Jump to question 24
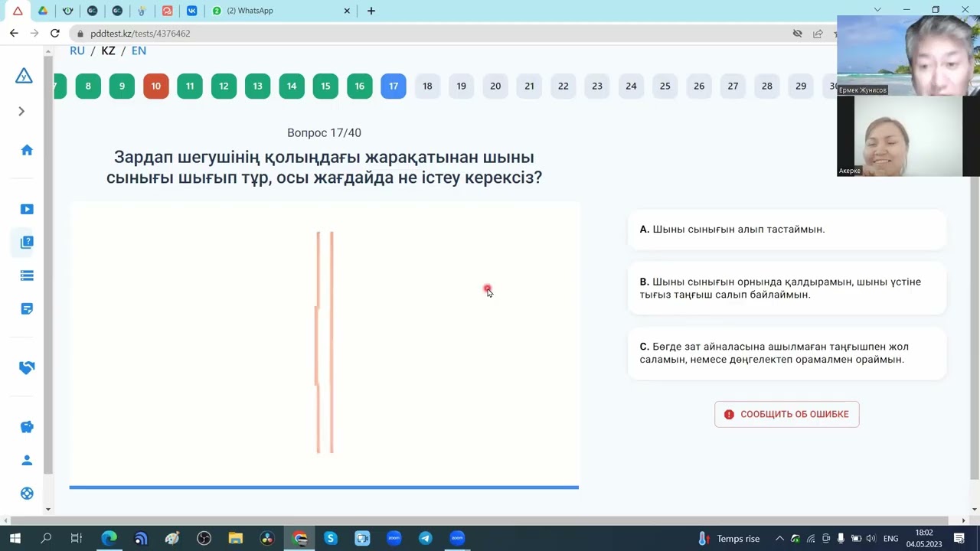Screen dimensions: 980x551 pyautogui.click(x=631, y=86)
